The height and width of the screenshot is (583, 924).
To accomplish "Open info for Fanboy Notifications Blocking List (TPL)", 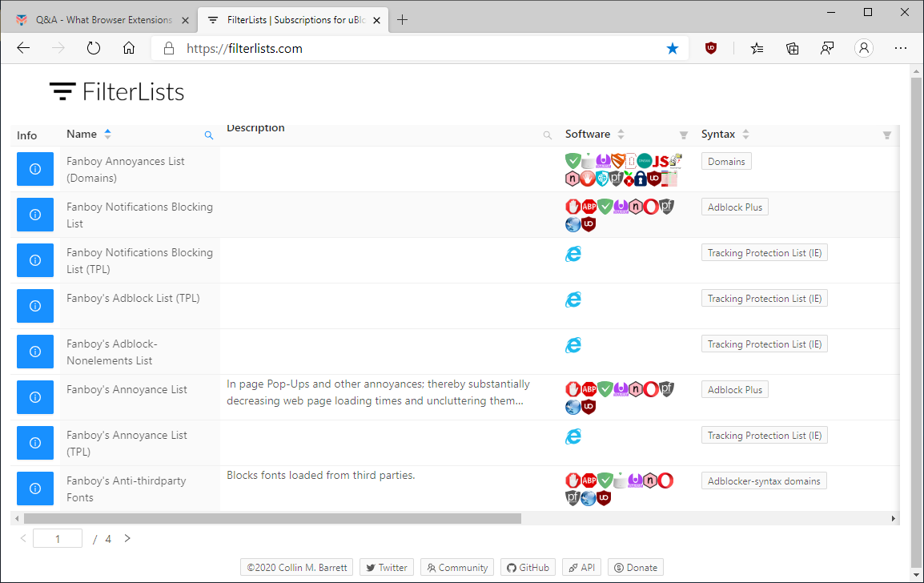I will click(34, 260).
